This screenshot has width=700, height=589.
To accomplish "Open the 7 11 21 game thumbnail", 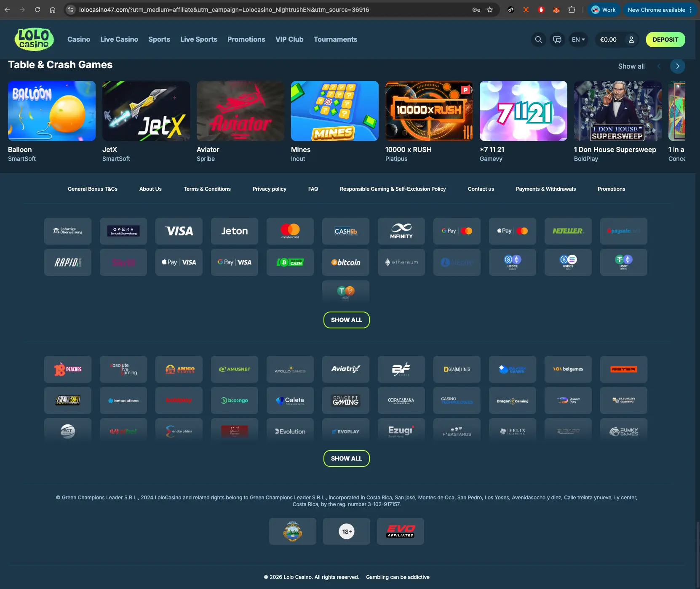I will click(x=524, y=111).
